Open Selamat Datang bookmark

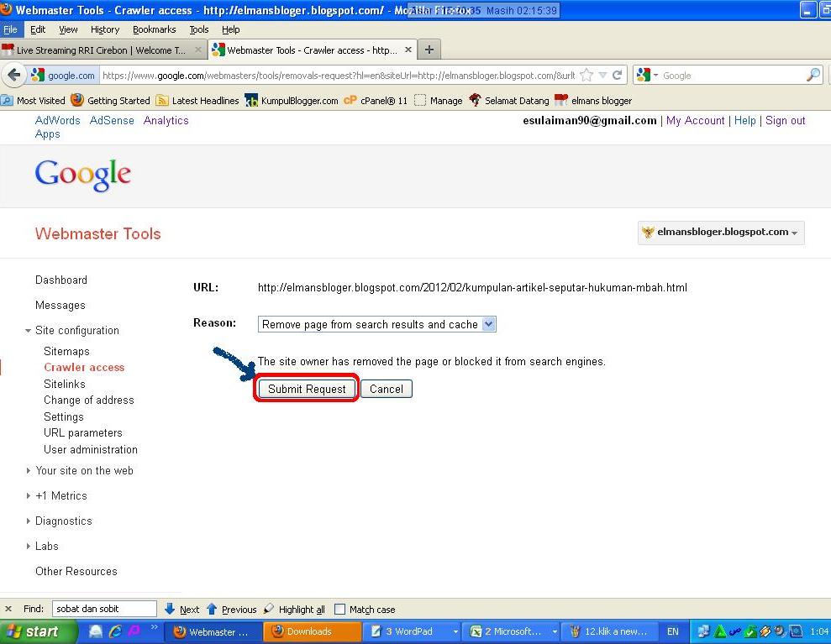(509, 101)
